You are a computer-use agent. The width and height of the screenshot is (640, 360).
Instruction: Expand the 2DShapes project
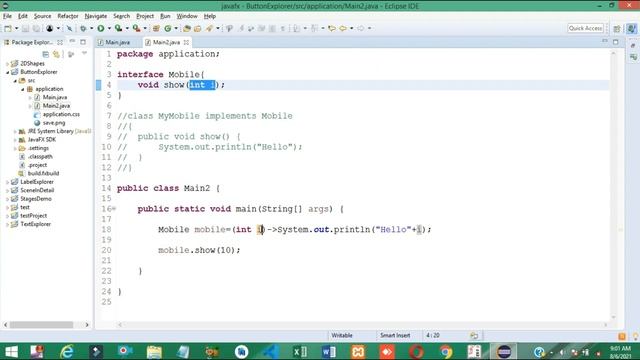click(x=7, y=64)
